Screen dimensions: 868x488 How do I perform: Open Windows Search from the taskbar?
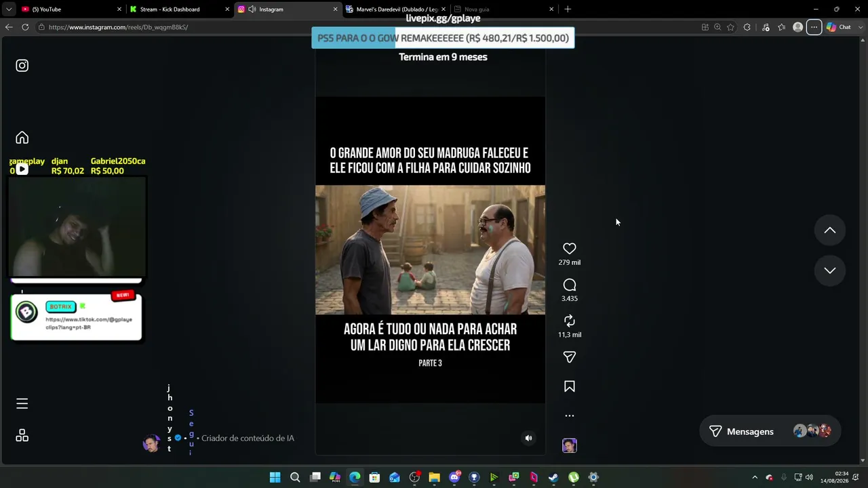(x=295, y=477)
